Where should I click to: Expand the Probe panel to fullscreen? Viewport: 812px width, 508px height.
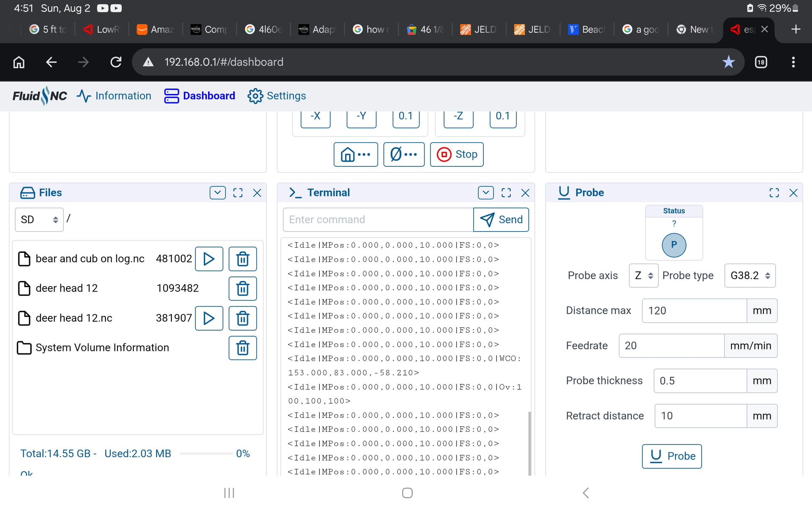774,193
